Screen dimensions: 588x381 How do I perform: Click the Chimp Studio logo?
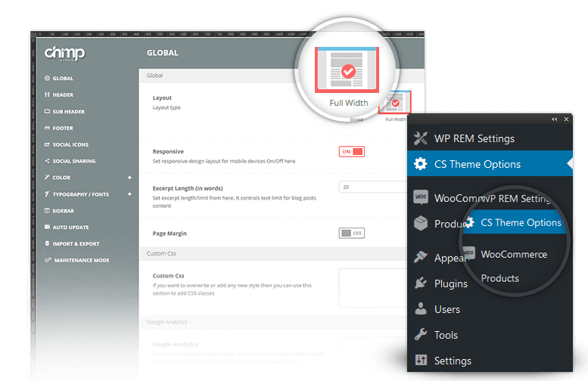coord(64,53)
